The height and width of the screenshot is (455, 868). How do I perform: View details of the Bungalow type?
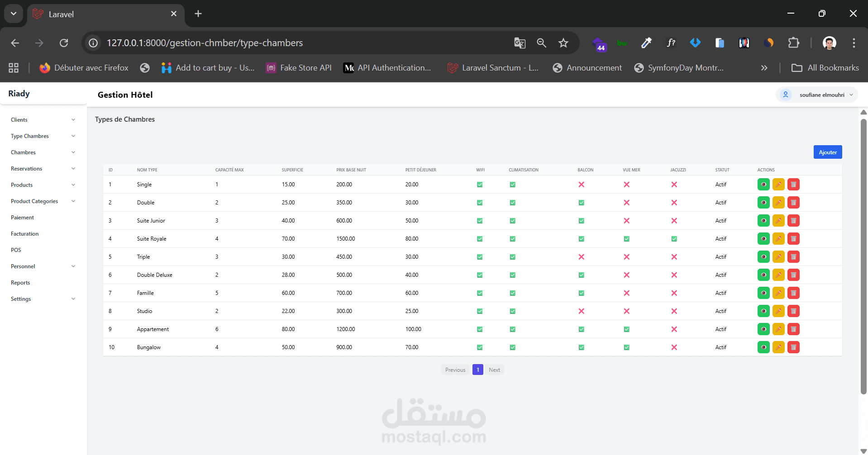(763, 347)
